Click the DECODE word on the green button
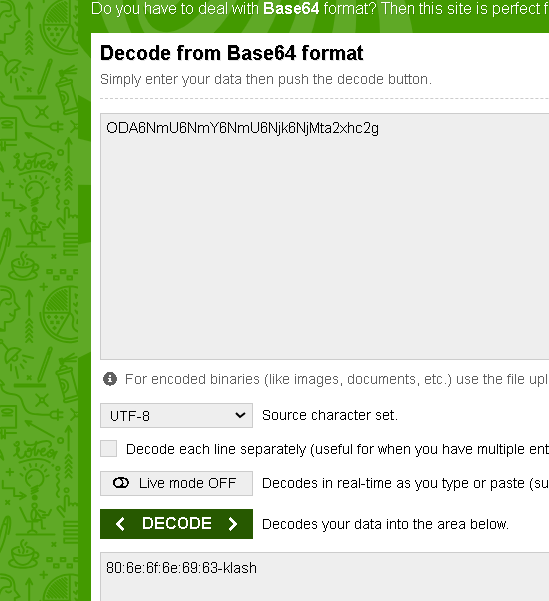Viewport: 549px width, 601px height. click(177, 524)
